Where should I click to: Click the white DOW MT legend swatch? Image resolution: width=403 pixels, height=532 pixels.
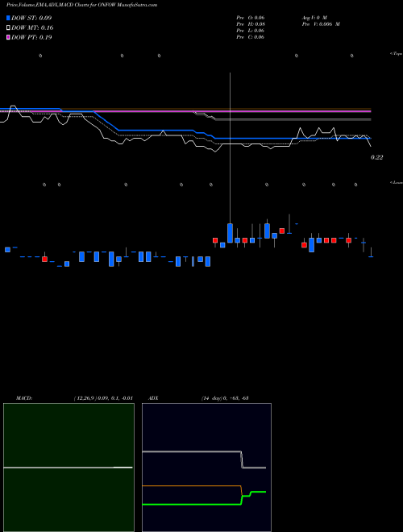[8, 28]
